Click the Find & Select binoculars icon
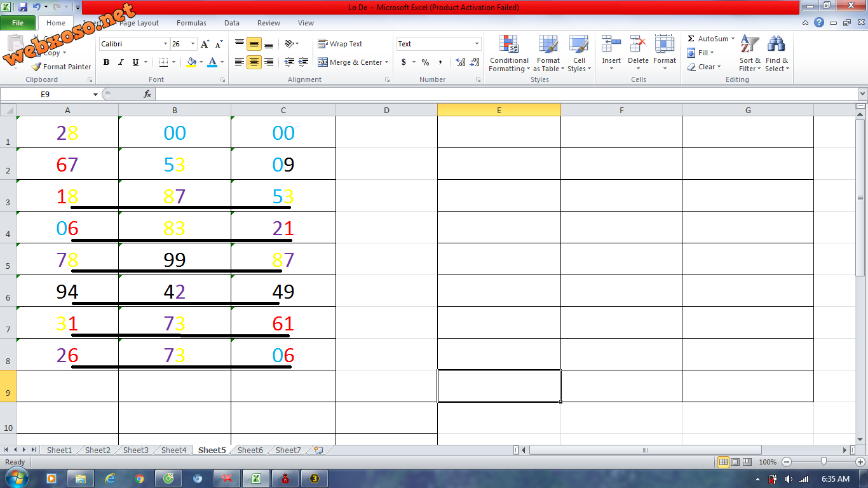Image resolution: width=868 pixels, height=488 pixels. coord(776,44)
